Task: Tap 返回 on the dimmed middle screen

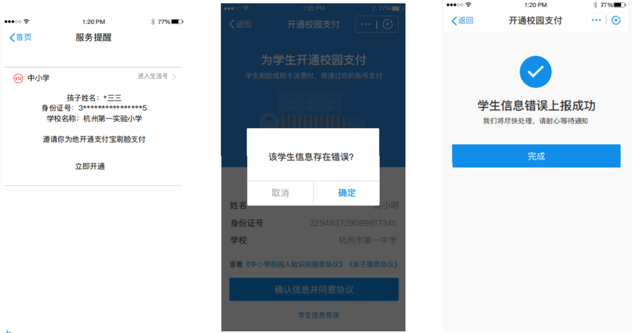Action: [240, 24]
